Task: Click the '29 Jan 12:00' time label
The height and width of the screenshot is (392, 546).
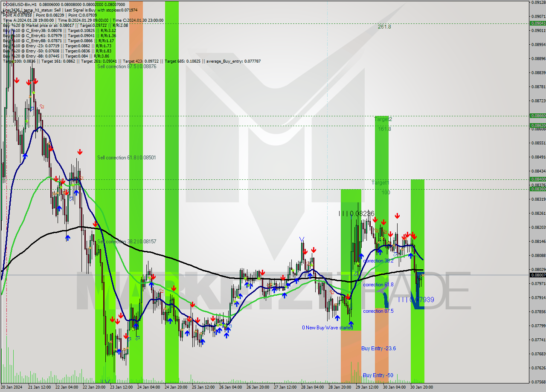Action: pyautogui.click(x=367, y=387)
